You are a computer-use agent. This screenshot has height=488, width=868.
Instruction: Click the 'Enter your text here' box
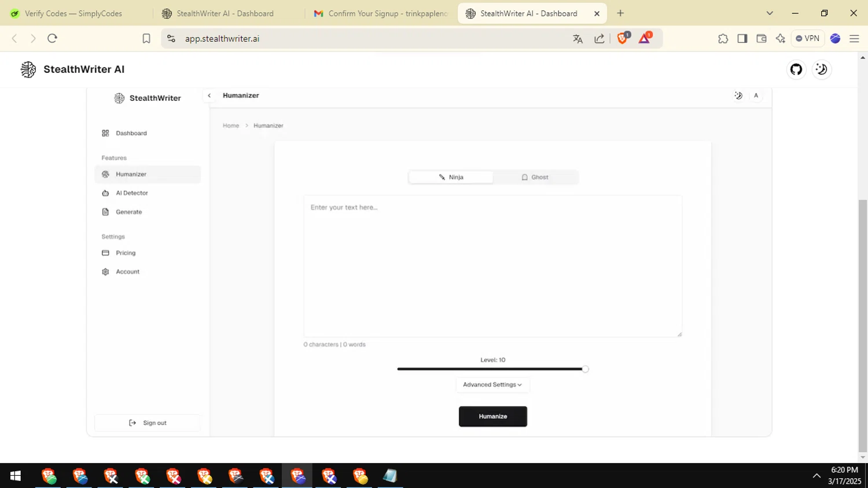(492, 266)
